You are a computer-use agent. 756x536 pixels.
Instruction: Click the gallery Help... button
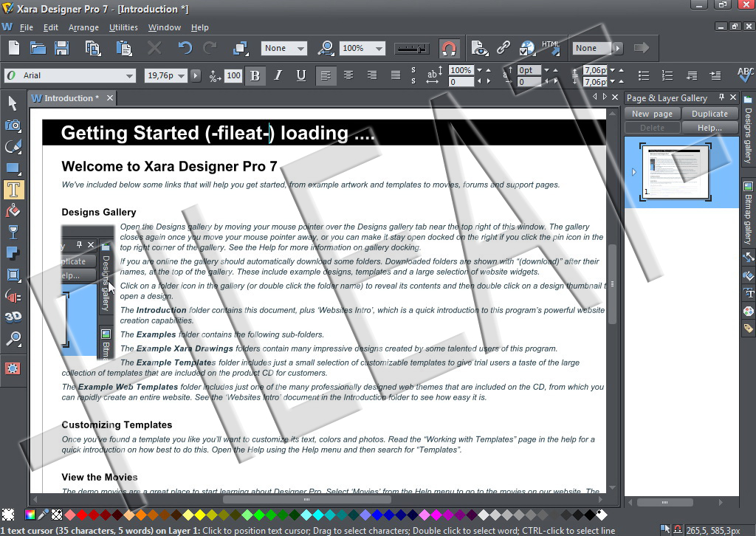coord(709,128)
